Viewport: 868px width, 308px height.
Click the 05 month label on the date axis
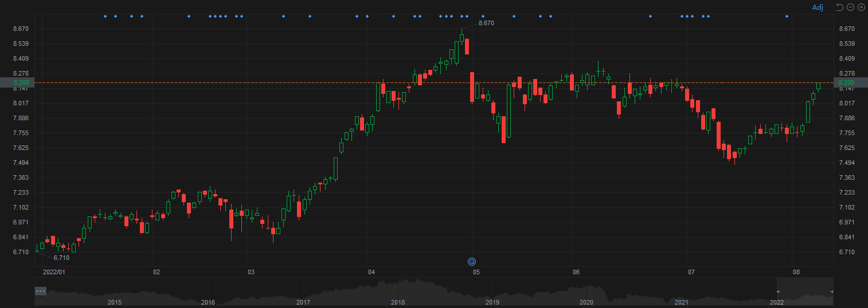tap(476, 272)
